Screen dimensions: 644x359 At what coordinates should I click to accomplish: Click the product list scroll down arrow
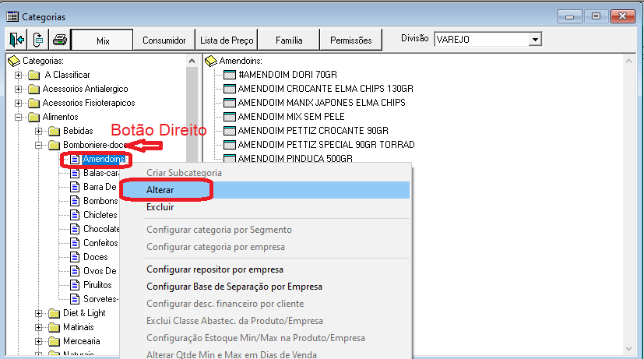(x=628, y=349)
